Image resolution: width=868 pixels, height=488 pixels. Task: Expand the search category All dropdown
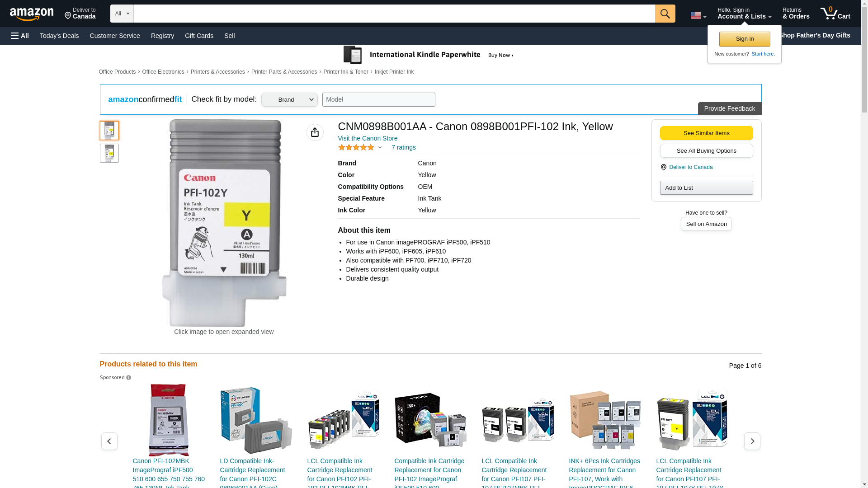[x=122, y=14]
